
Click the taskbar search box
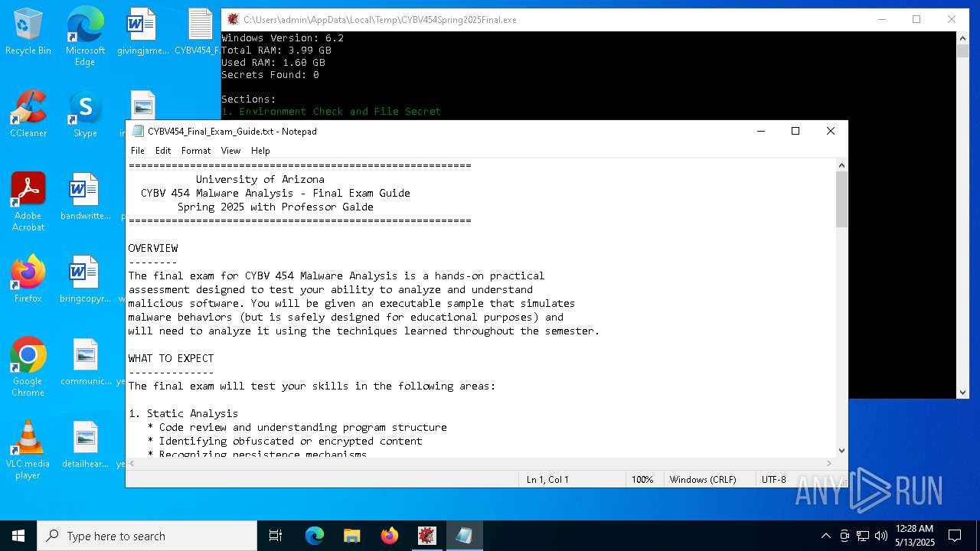[x=147, y=536]
